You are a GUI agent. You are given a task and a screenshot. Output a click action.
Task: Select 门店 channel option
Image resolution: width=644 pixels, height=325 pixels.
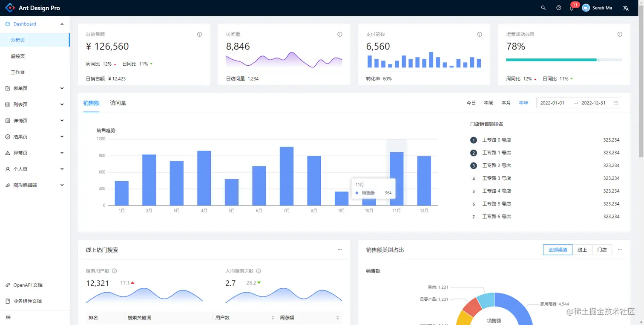[x=602, y=250]
